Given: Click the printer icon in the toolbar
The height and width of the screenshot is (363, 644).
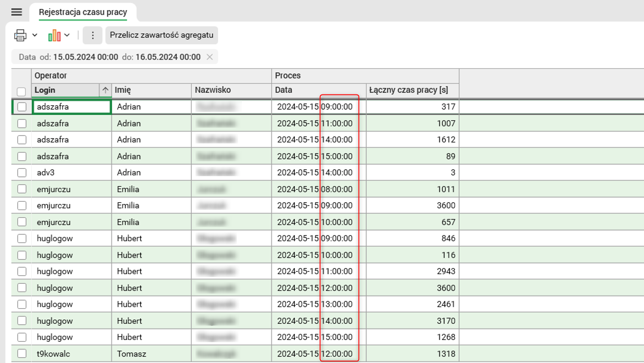Looking at the screenshot, I should tap(20, 35).
